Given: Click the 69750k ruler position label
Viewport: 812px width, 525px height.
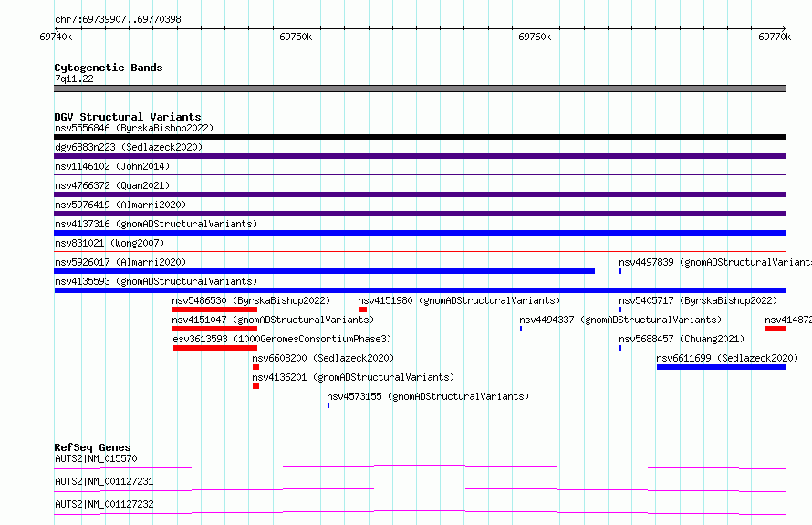Looking at the screenshot, I should (296, 37).
